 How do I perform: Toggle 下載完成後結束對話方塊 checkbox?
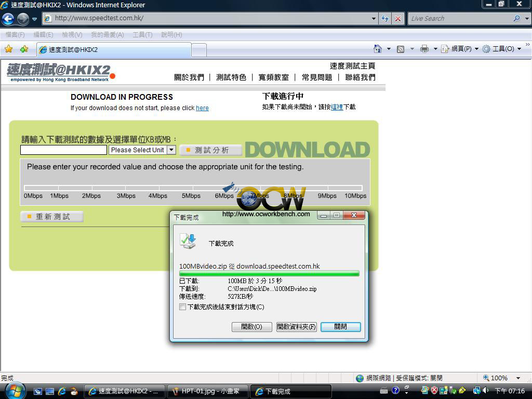pos(182,307)
